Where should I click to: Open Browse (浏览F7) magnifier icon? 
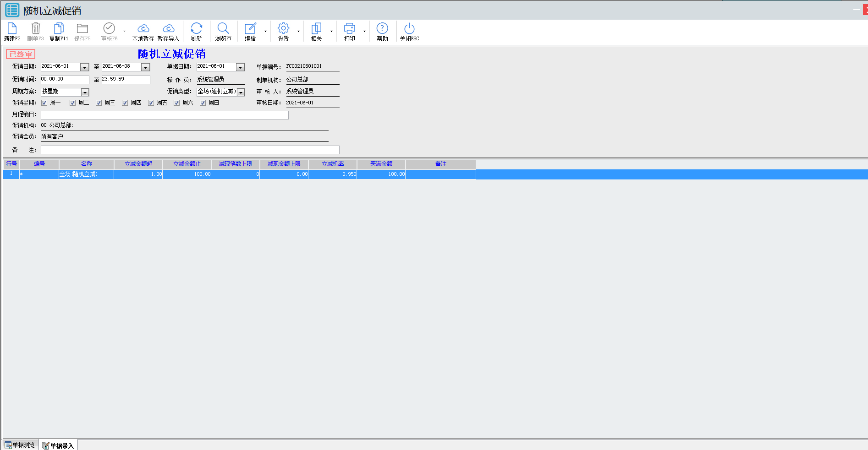click(x=223, y=28)
